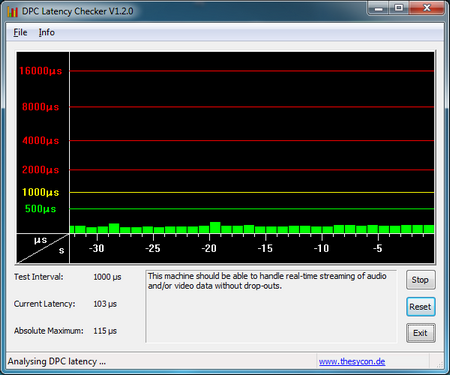
Task: Click the 8000µs scale label
Action: click(40, 107)
